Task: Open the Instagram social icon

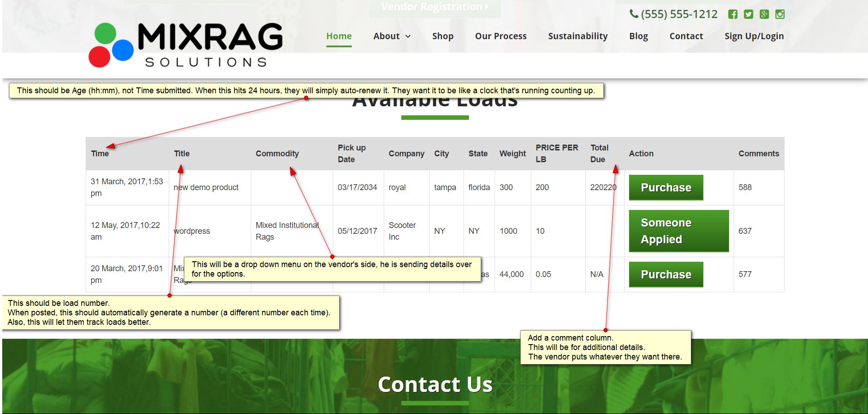Action: click(780, 14)
